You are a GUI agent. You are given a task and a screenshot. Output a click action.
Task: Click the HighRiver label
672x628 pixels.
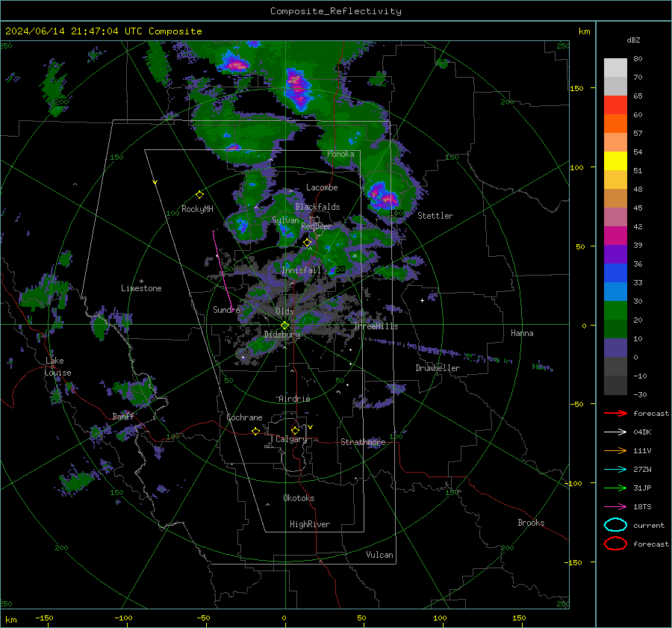[x=310, y=524]
